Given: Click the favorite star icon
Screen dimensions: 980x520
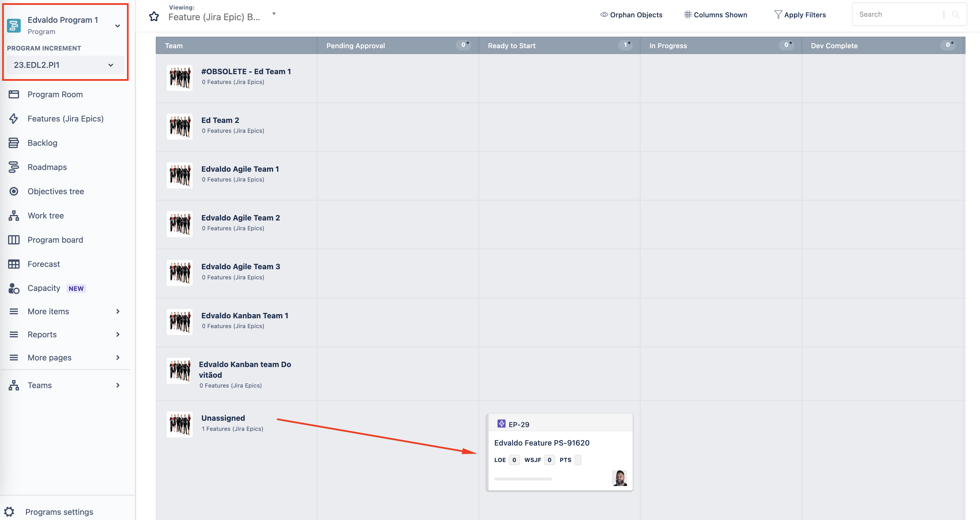Looking at the screenshot, I should (154, 16).
